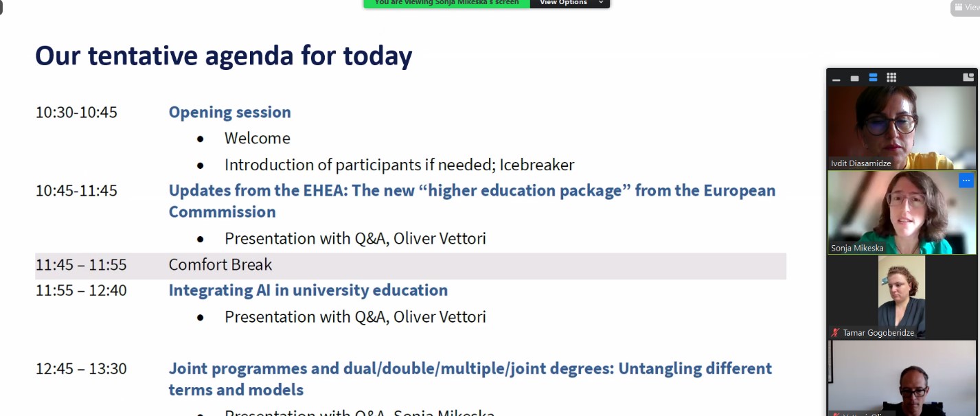The image size is (980, 416).
Task: Click the bottom participant's video tile
Action: click(901, 378)
